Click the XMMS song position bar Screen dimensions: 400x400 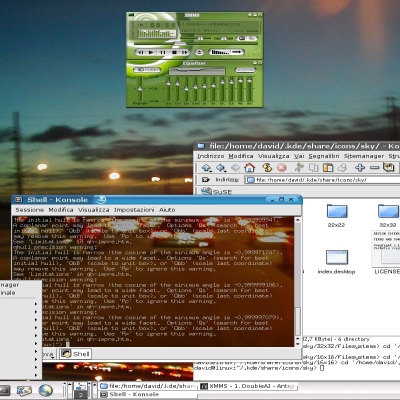196,44
